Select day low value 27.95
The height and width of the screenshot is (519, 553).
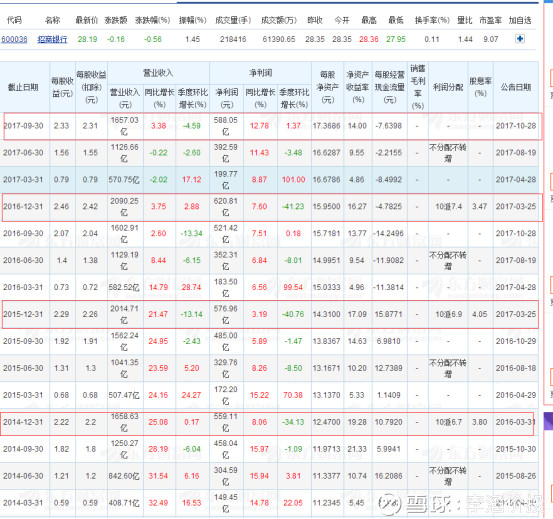pos(396,39)
